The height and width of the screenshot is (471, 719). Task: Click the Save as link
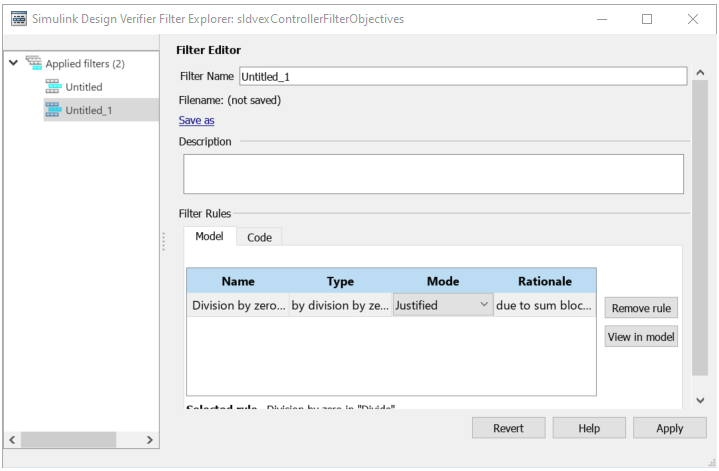[196, 120]
